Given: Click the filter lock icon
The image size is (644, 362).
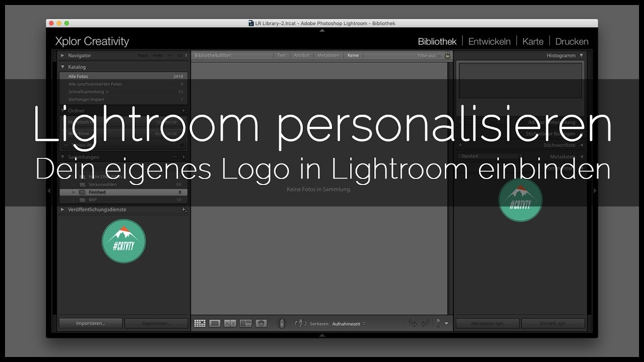Looking at the screenshot, I should [447, 55].
